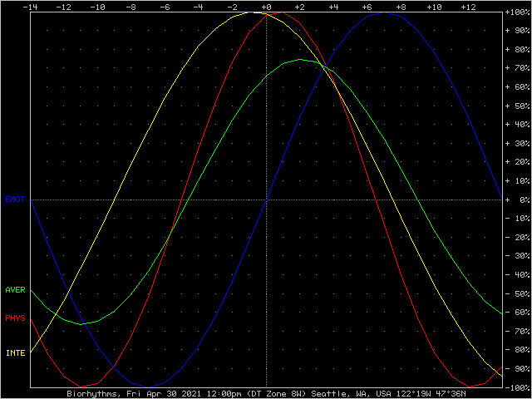Click the -100% label on right axis
Viewport: 532px width, 399px height.
[515, 387]
